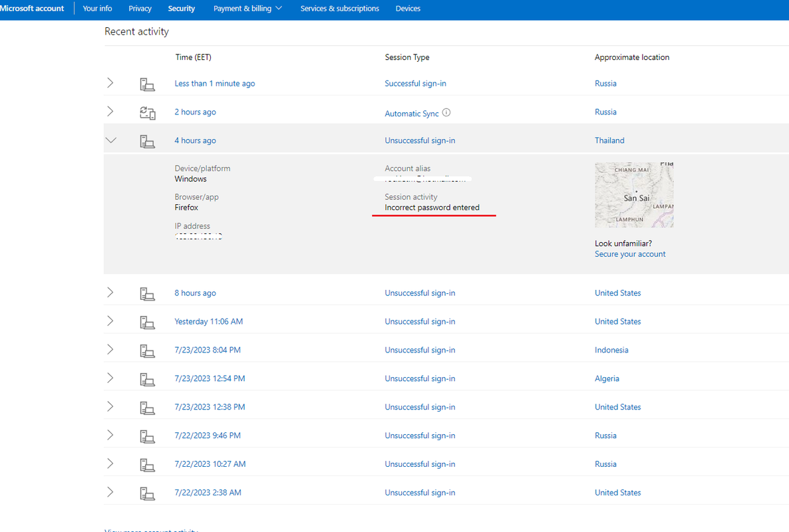Expand the '7/22/2023 2:38 AM' entry

coord(110,492)
